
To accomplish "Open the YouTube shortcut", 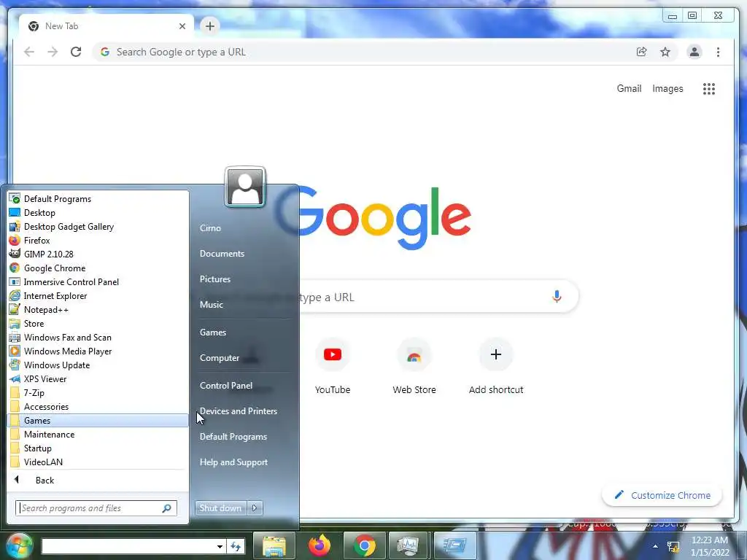I will pyautogui.click(x=333, y=367).
